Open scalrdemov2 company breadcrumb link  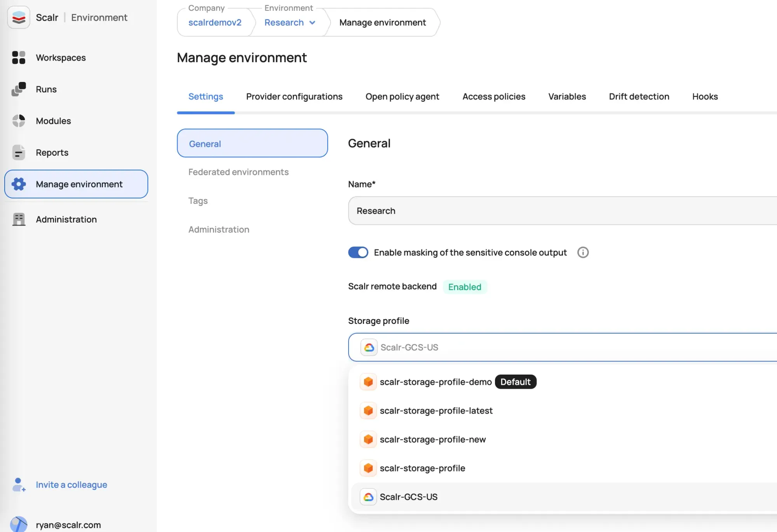pos(215,23)
